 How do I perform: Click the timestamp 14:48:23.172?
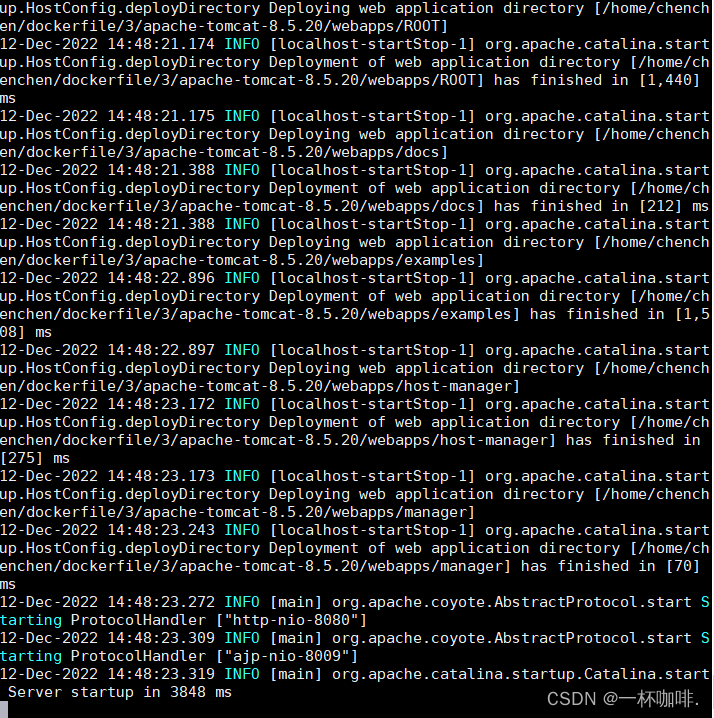click(x=161, y=404)
